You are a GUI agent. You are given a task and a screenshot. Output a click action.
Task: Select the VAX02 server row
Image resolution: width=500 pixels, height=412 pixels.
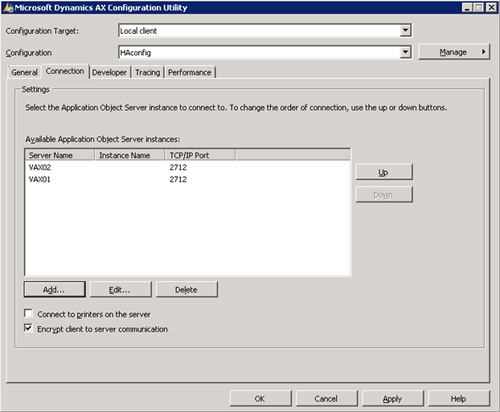188,167
